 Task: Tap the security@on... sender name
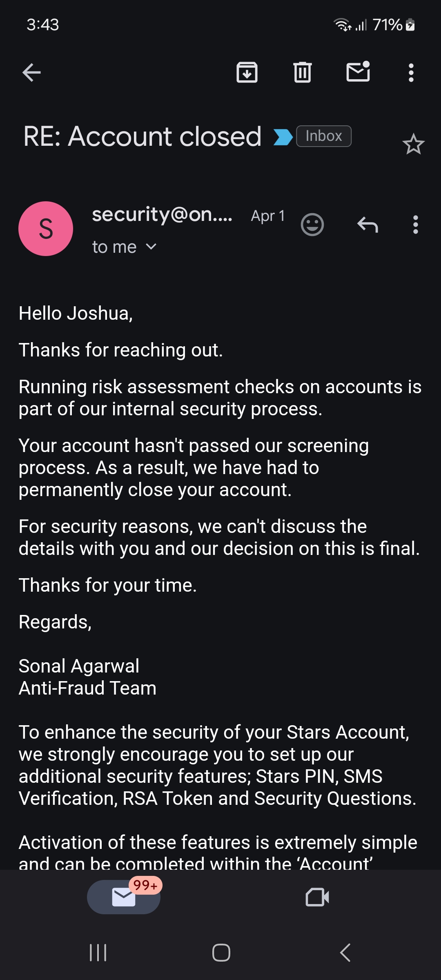pyautogui.click(x=162, y=215)
